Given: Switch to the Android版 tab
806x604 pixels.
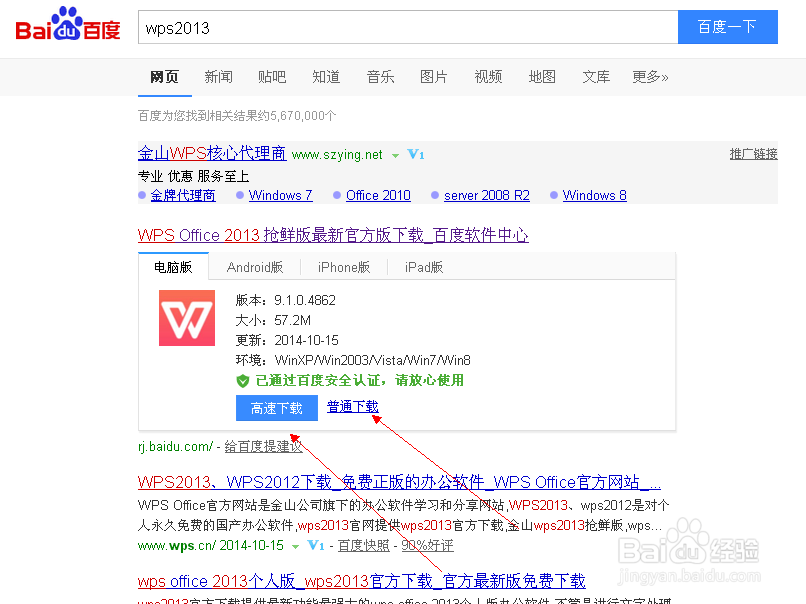Looking at the screenshot, I should 255,267.
